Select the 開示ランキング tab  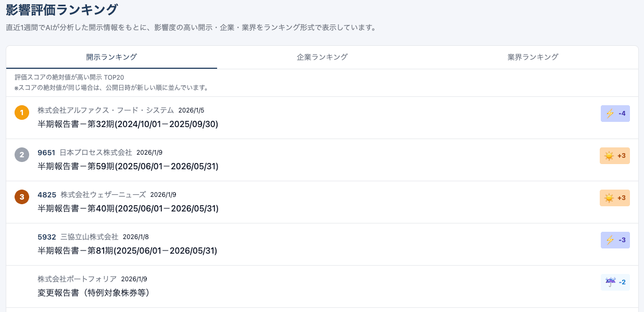click(111, 57)
